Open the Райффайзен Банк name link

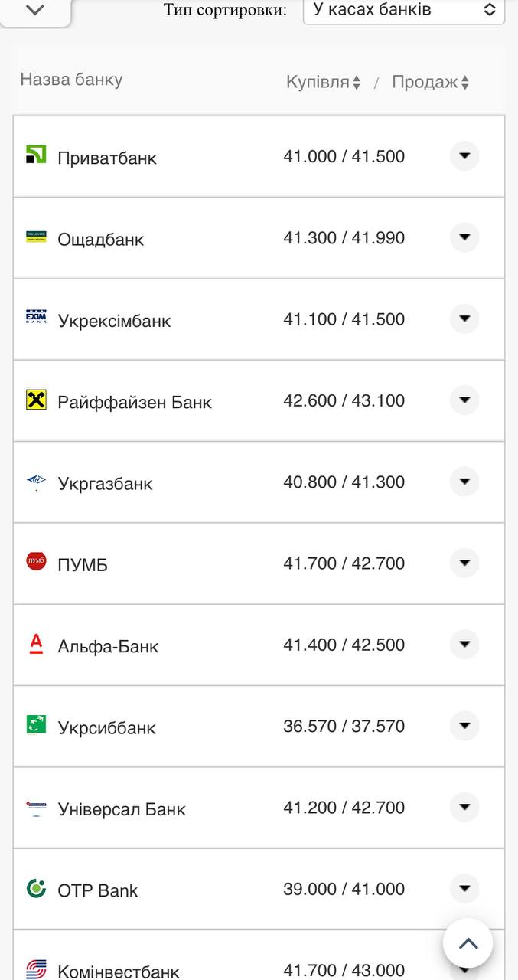[135, 402]
